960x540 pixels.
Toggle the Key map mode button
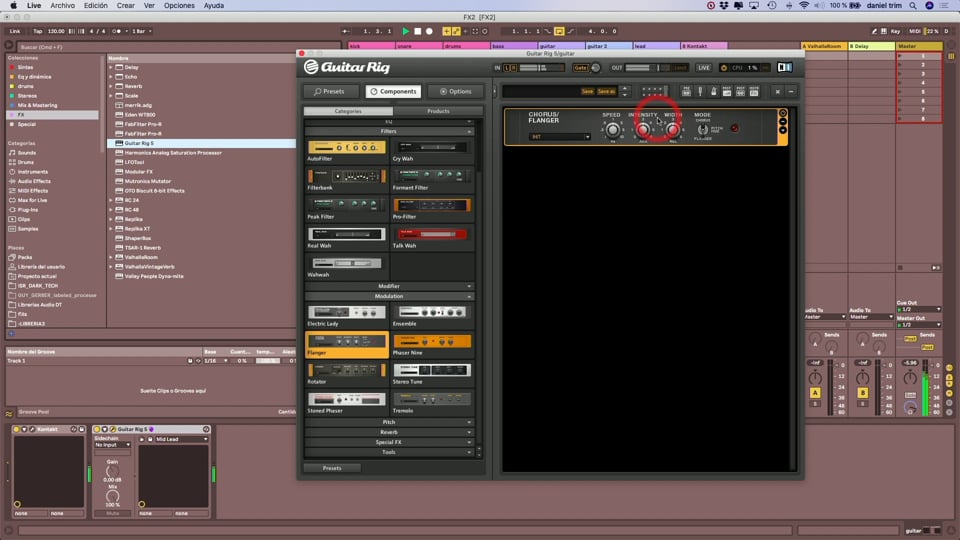[x=896, y=31]
